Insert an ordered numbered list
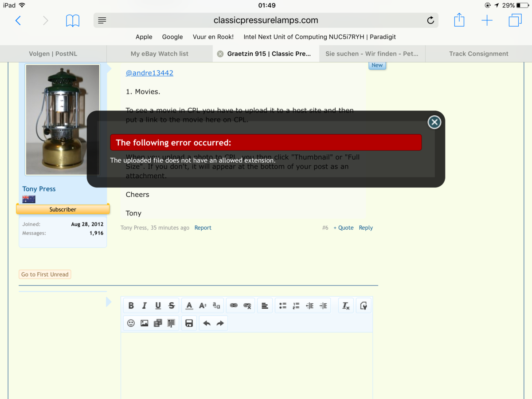Screen dimensions: 532x399 [296, 305]
